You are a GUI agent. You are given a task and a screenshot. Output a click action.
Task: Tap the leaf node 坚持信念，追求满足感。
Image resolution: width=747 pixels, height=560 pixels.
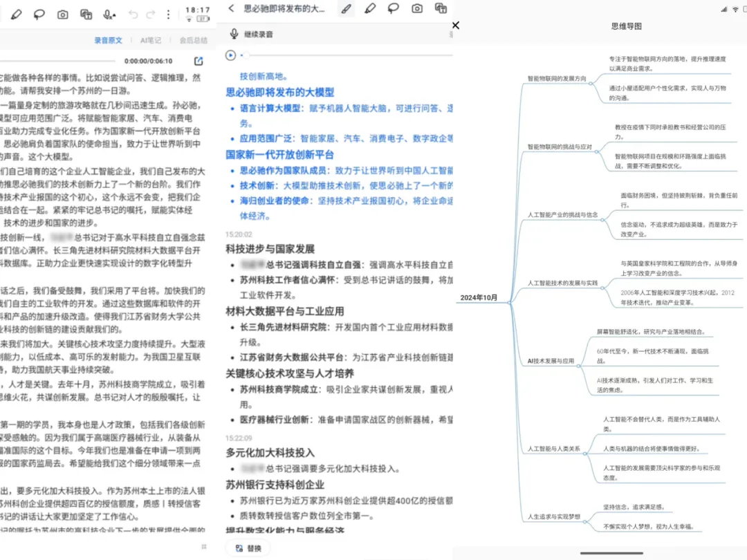point(634,507)
